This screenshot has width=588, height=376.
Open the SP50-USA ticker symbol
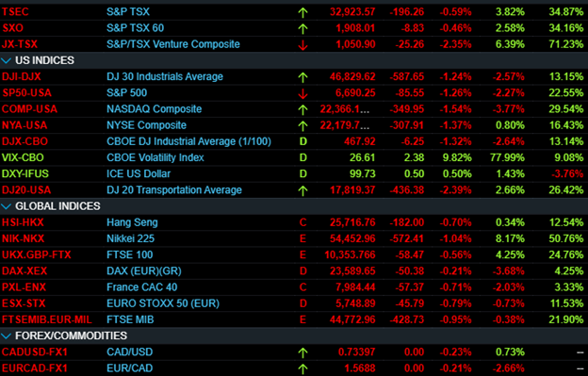point(26,93)
